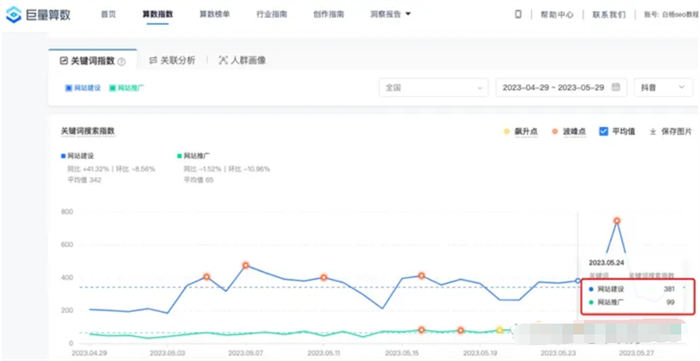Click the 人群画像 tab icon

point(223,60)
